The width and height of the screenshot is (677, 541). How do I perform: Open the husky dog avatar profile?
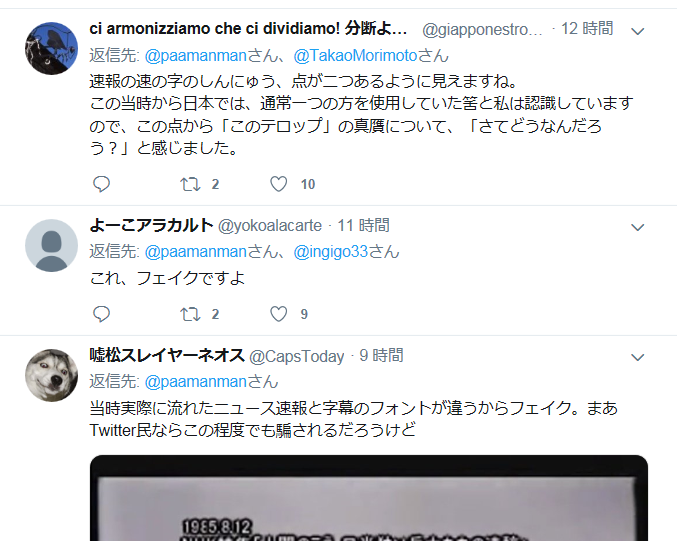(51, 375)
